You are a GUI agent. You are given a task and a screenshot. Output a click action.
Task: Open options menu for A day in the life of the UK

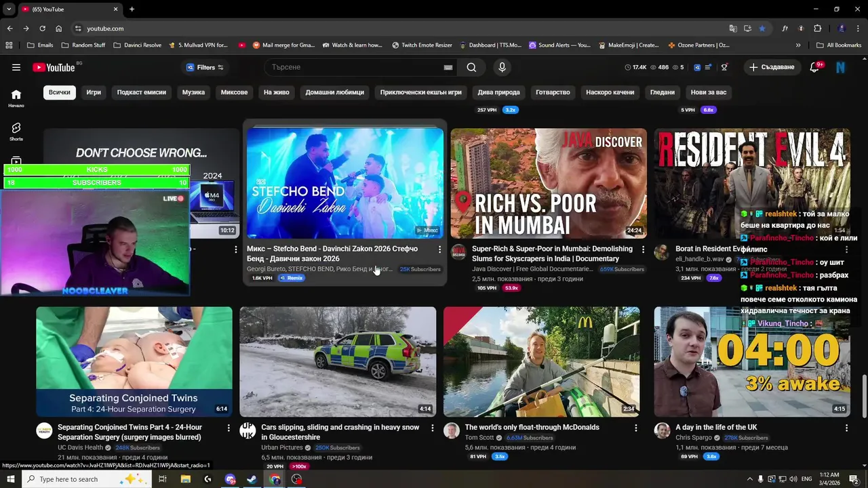(x=846, y=428)
